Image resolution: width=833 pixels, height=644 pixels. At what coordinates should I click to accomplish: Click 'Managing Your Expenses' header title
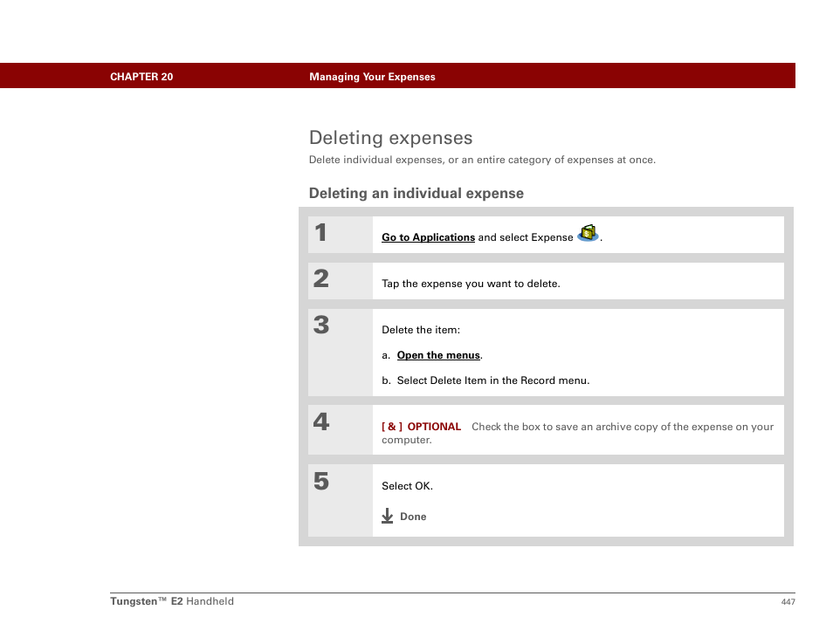coord(372,77)
